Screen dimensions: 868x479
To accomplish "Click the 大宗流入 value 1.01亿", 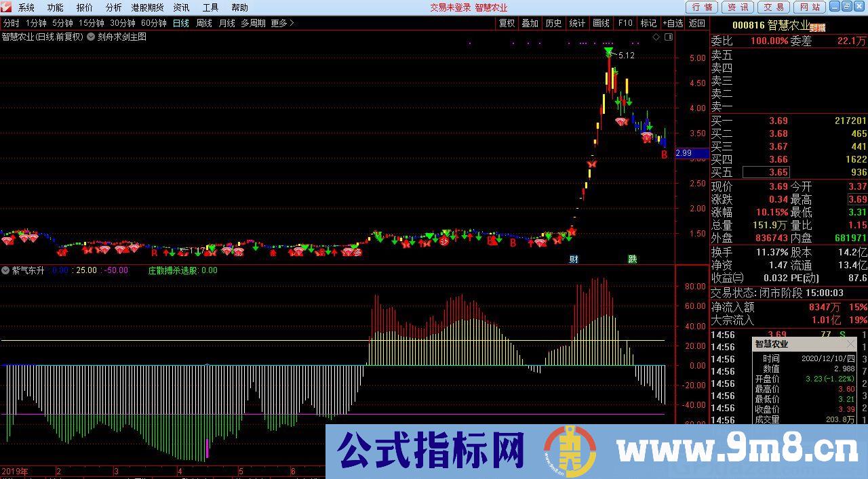I will tap(826, 320).
